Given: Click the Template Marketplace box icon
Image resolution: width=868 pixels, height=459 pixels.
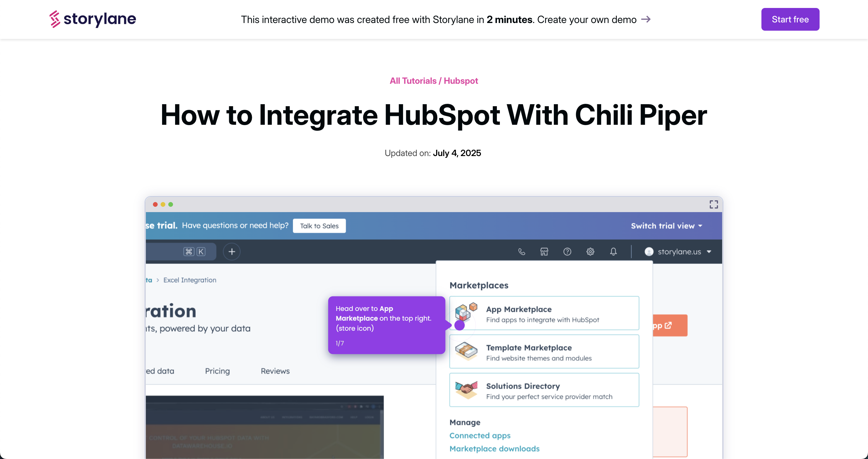Looking at the screenshot, I should pos(466,351).
